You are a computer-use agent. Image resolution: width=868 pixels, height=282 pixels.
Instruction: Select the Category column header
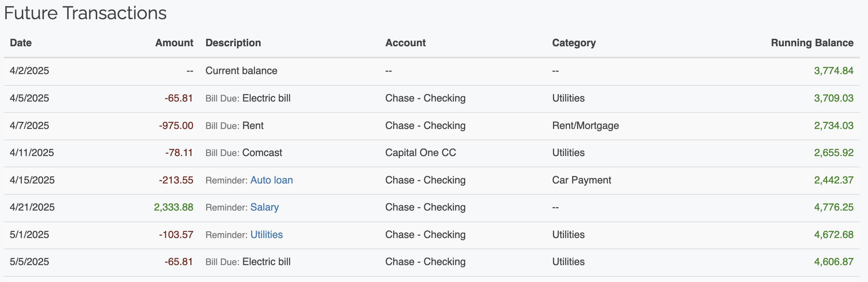click(x=574, y=43)
